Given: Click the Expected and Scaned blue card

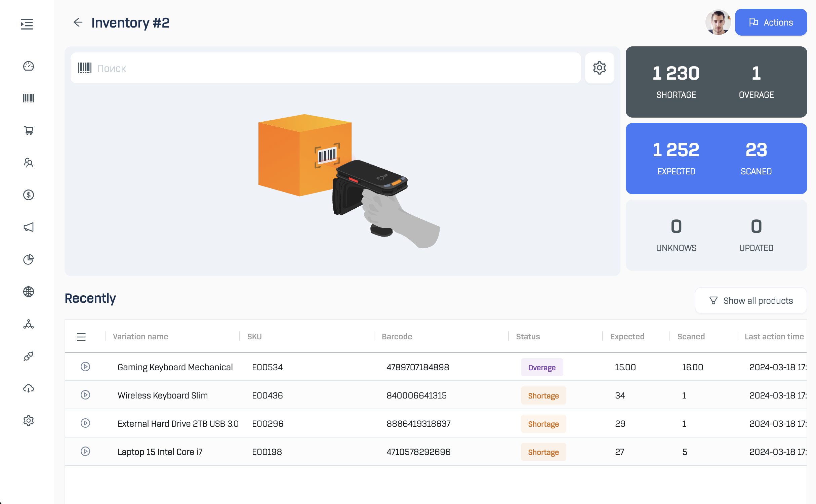Looking at the screenshot, I should coord(716,159).
